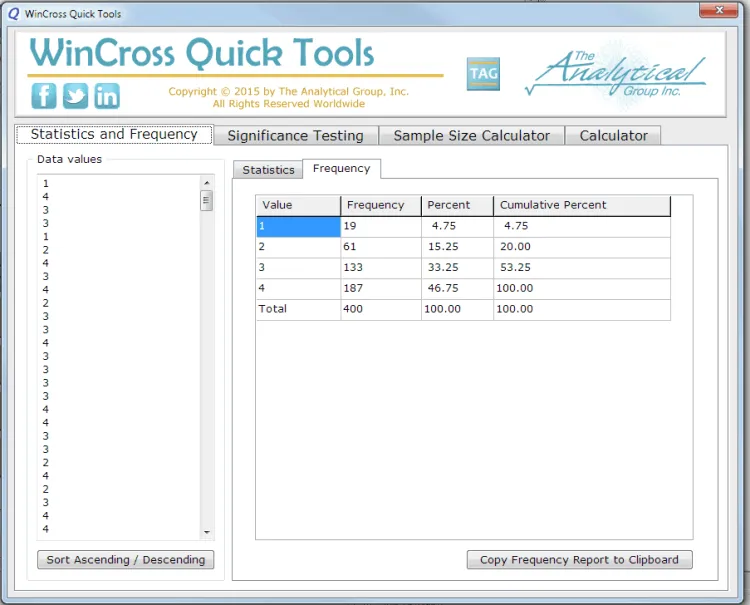Click the Twitter bird icon
This screenshot has height=605, width=750.
click(76, 96)
